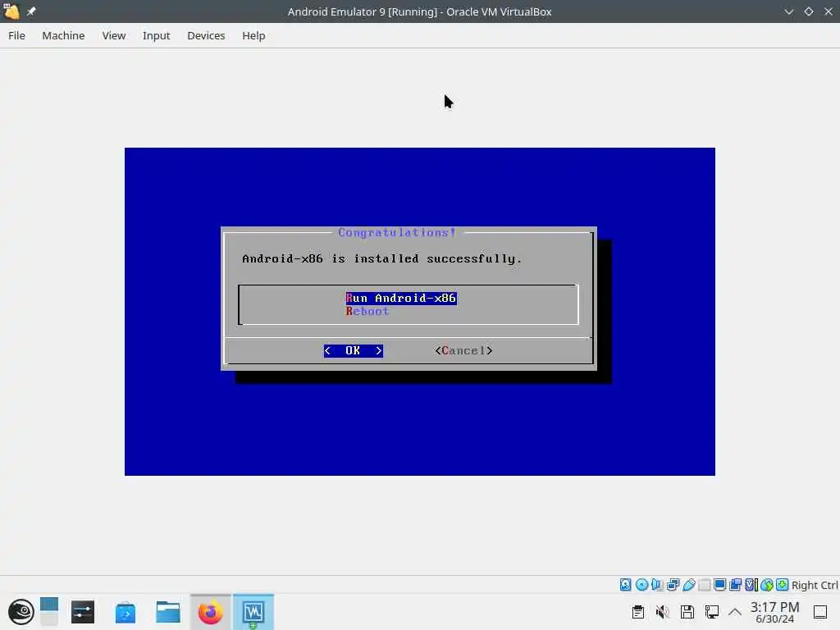
Task: Open the Devices menu
Action: coord(206,35)
